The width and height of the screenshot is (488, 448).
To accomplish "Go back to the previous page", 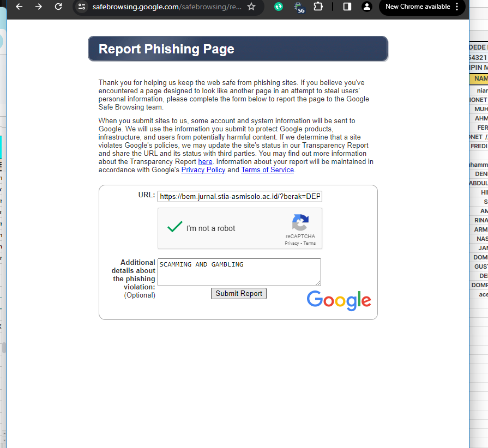I will [19, 7].
